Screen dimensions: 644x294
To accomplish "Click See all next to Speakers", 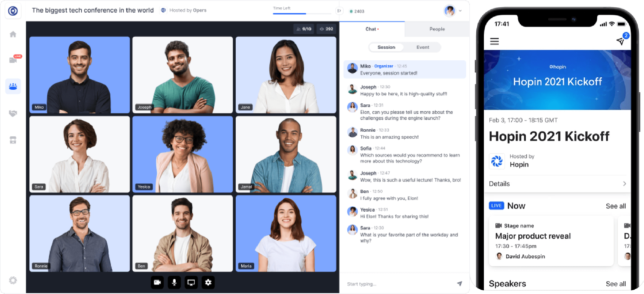I will [x=616, y=284].
